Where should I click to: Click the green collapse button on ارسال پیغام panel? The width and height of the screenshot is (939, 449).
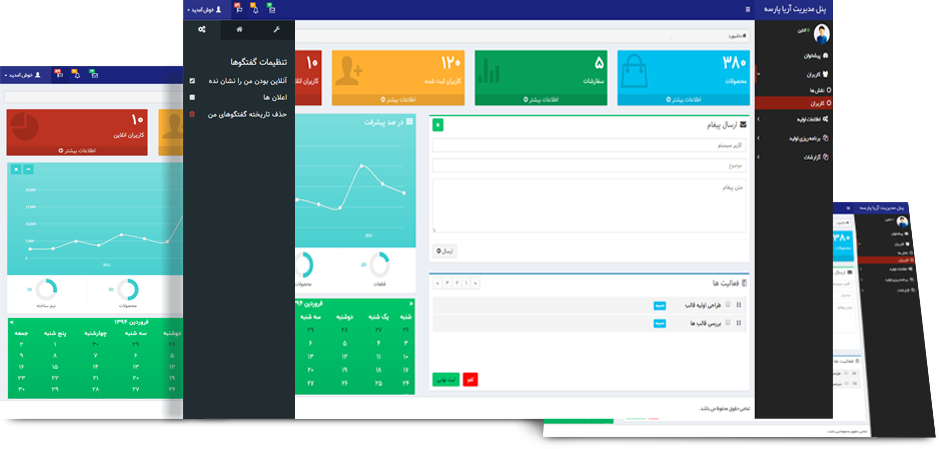point(438,125)
